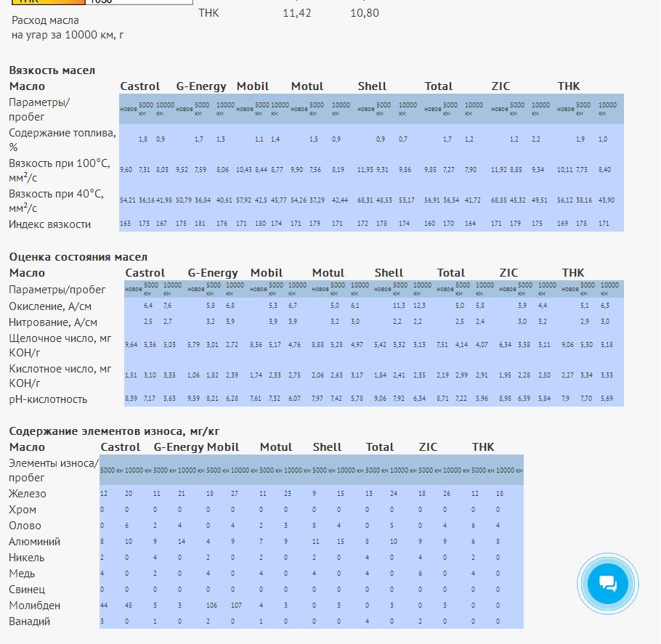This screenshot has height=644, width=661.
Task: Click the 'Вязкость масел' heading
Action: [52, 70]
